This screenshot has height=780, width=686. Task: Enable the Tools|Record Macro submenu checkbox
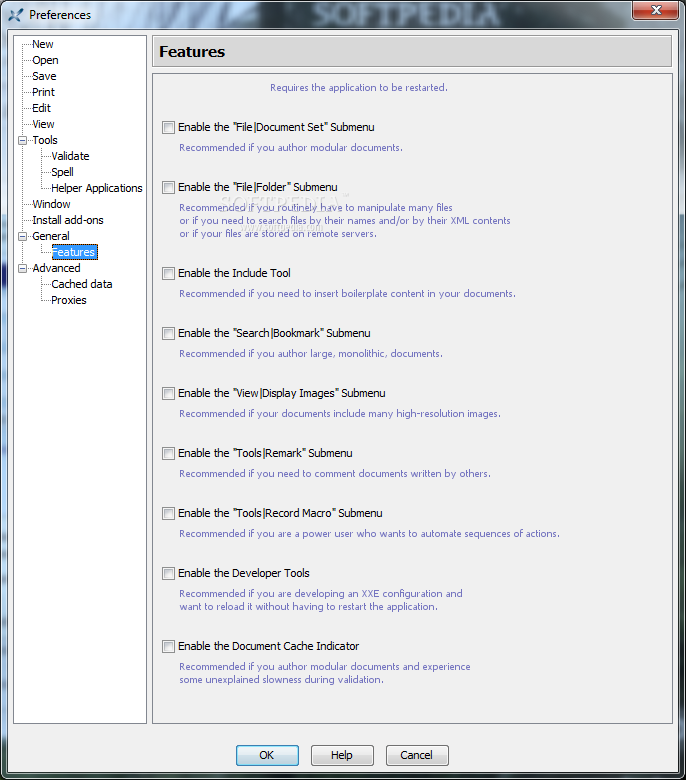coord(168,513)
